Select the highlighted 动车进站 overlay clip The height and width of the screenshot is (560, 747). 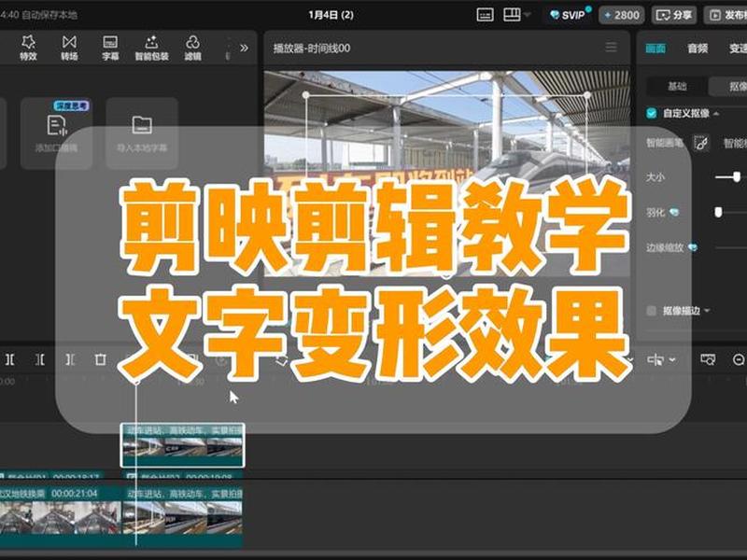pyautogui.click(x=183, y=445)
